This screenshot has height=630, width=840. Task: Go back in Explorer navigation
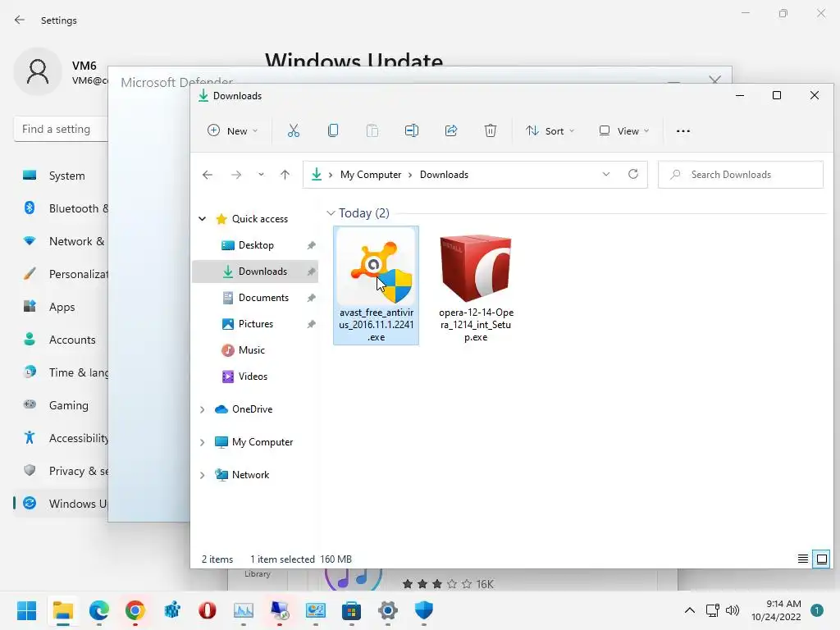point(208,175)
